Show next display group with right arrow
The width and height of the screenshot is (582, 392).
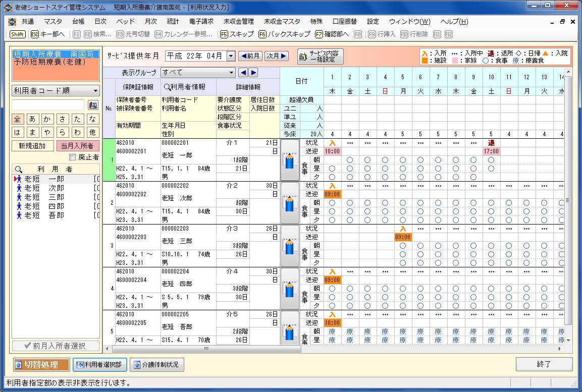pos(253,72)
